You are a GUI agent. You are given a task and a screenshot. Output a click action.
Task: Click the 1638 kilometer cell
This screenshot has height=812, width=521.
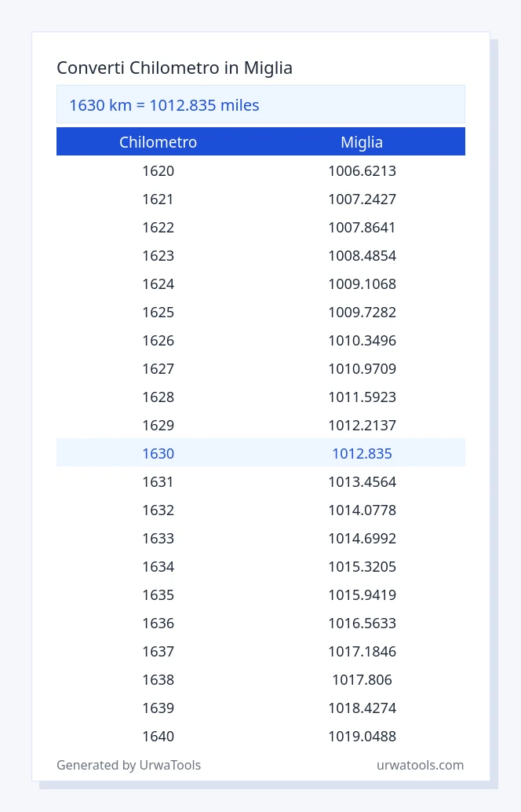(x=158, y=679)
